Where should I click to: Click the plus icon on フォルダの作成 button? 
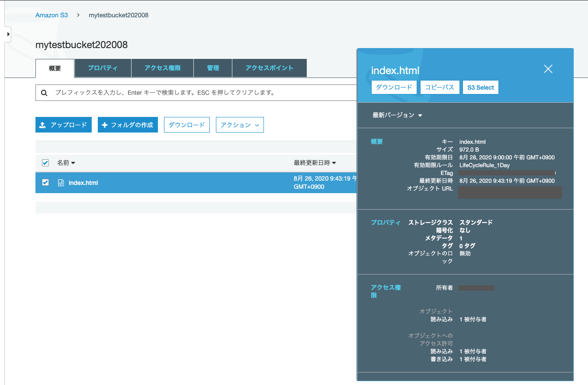tap(107, 125)
